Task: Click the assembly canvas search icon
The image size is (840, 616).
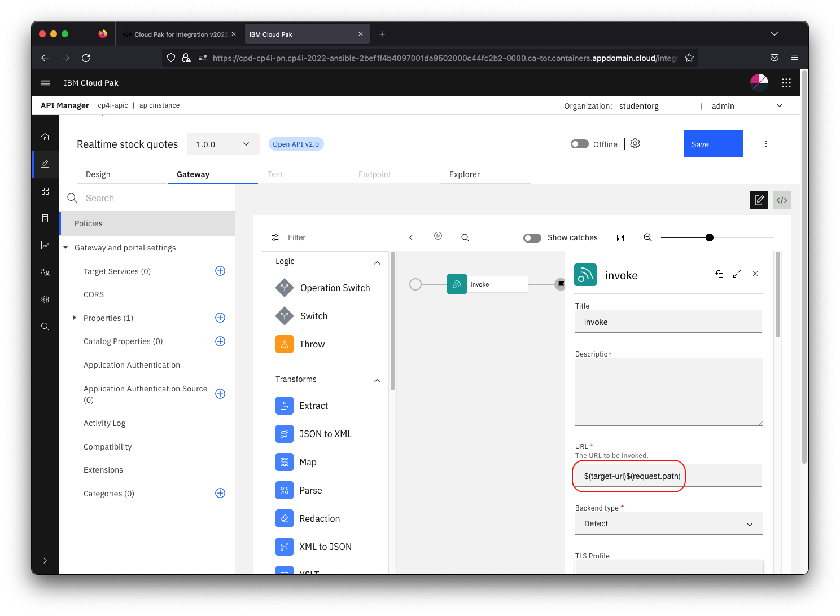Action: pyautogui.click(x=465, y=237)
